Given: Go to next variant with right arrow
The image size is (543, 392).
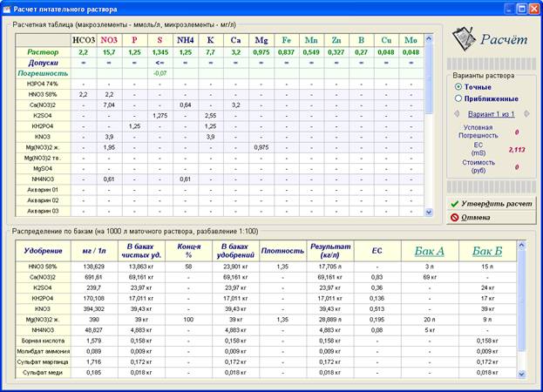Looking at the screenshot, I should point(526,113).
